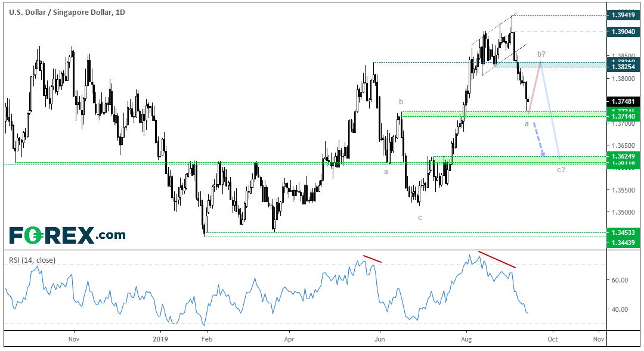Click the Nov label beside Feb on time axis
The width and height of the screenshot is (644, 351).
click(74, 339)
